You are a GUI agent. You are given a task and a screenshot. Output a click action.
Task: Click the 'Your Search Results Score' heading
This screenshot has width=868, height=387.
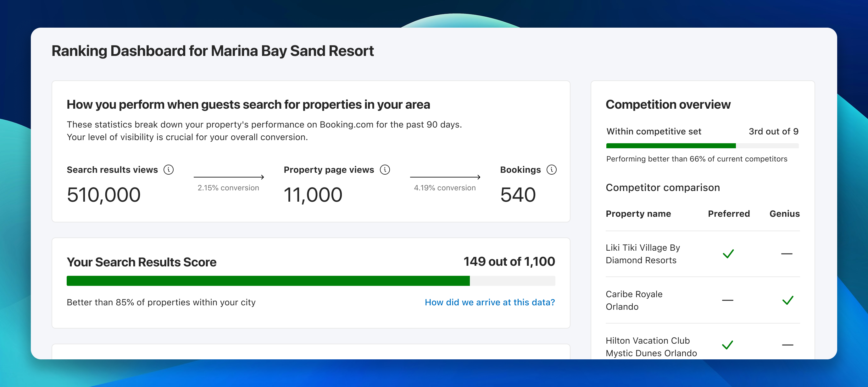tap(142, 262)
